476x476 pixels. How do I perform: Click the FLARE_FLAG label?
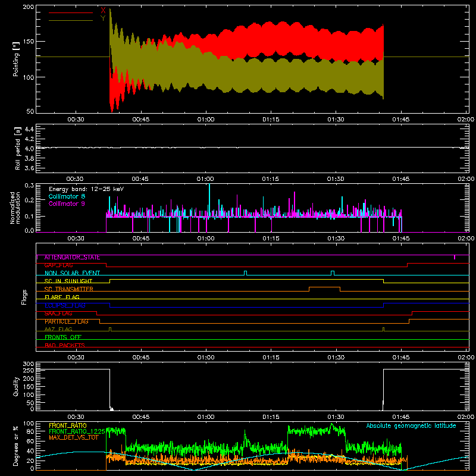[62, 297]
